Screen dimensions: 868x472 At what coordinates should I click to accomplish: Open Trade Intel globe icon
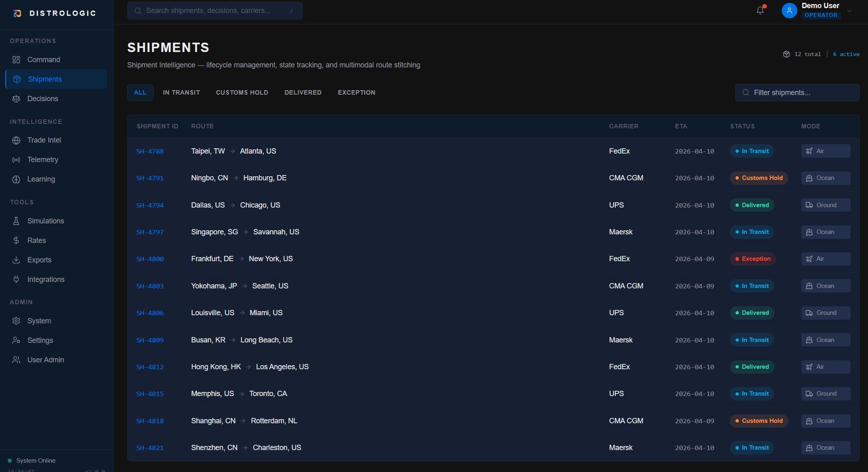tap(16, 140)
